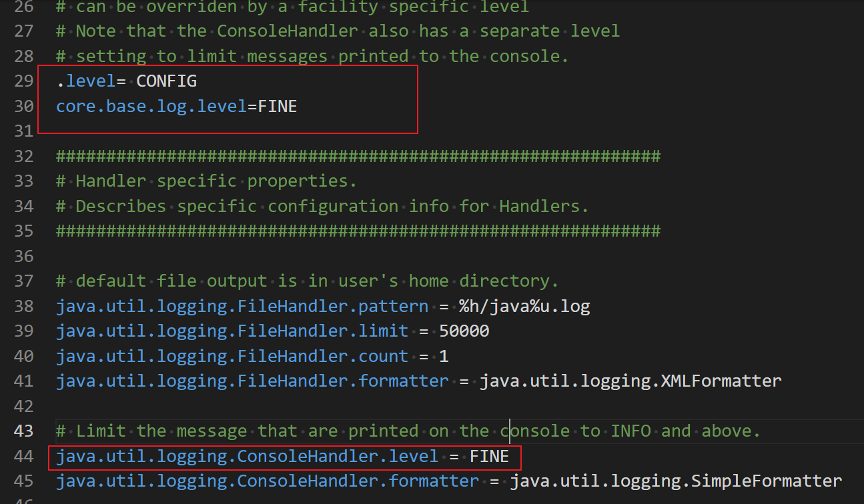Click the FileHandler.limit property key
The width and height of the screenshot is (864, 504).
point(232,331)
